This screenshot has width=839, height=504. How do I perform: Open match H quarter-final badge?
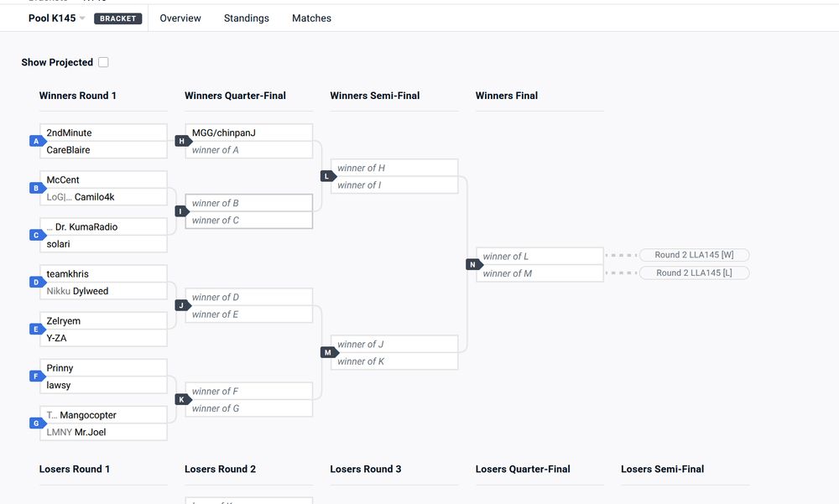(181, 141)
